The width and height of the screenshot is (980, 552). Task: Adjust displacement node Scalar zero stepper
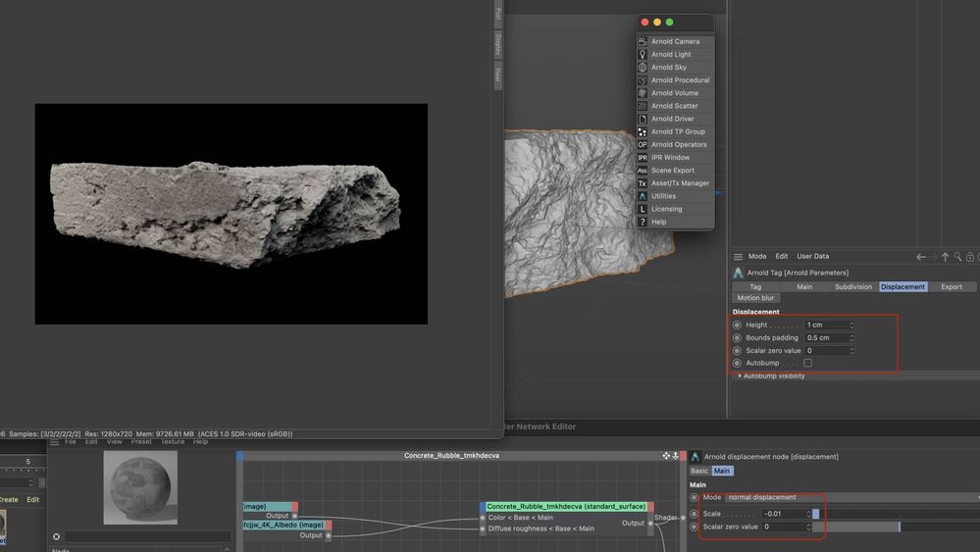[x=808, y=527]
